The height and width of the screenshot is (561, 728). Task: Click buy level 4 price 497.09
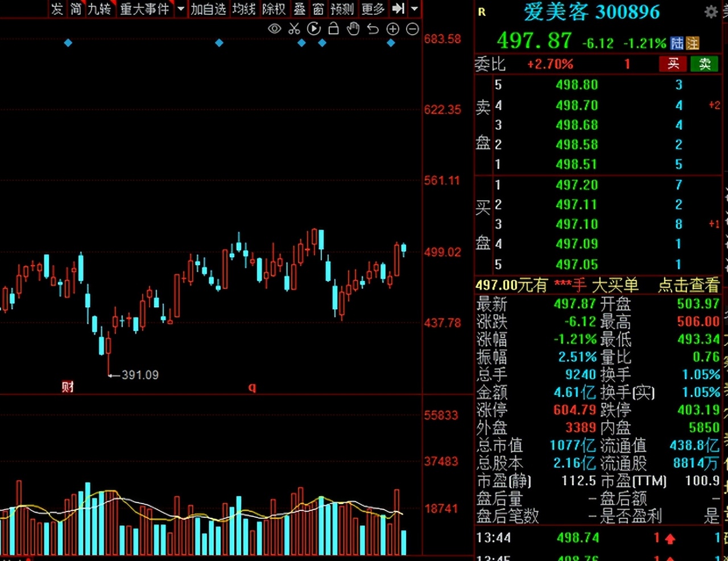point(577,244)
